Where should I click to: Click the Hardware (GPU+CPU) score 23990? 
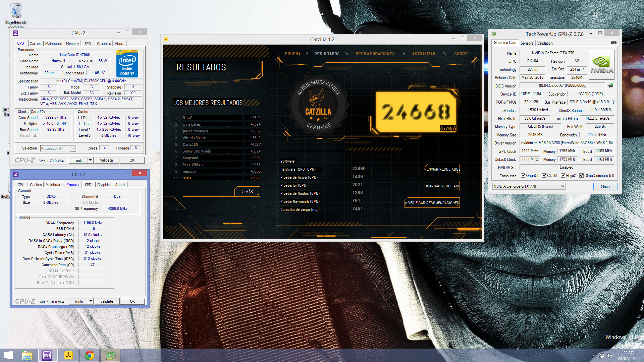(359, 169)
